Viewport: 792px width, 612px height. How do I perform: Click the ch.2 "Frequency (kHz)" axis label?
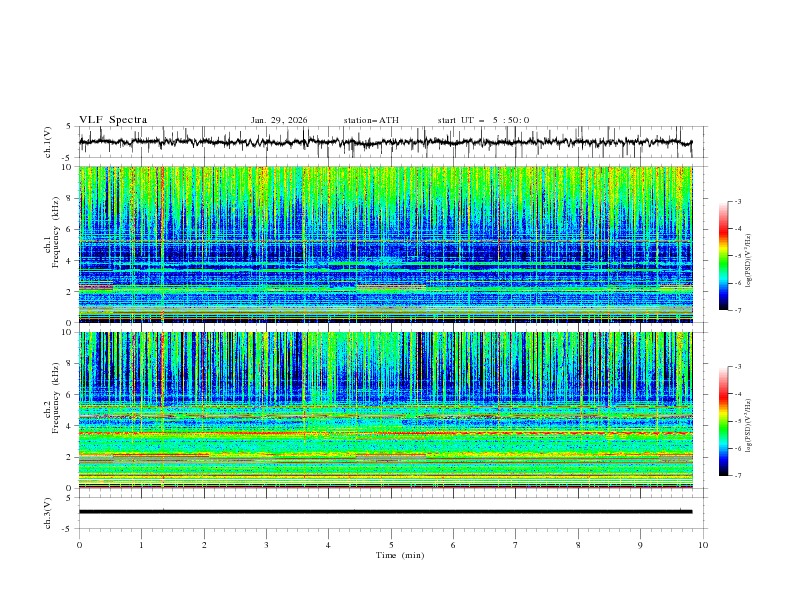[55, 398]
